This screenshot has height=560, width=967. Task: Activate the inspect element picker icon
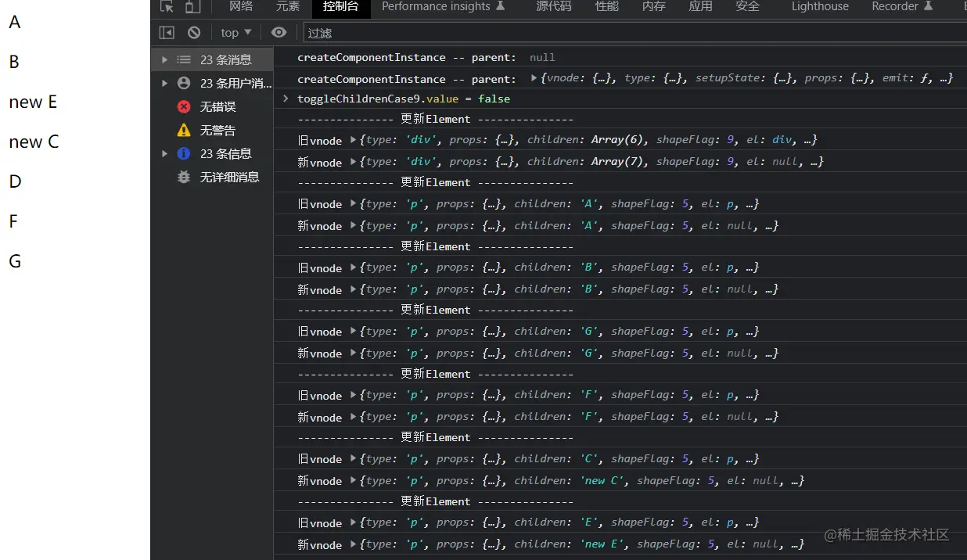(167, 6)
